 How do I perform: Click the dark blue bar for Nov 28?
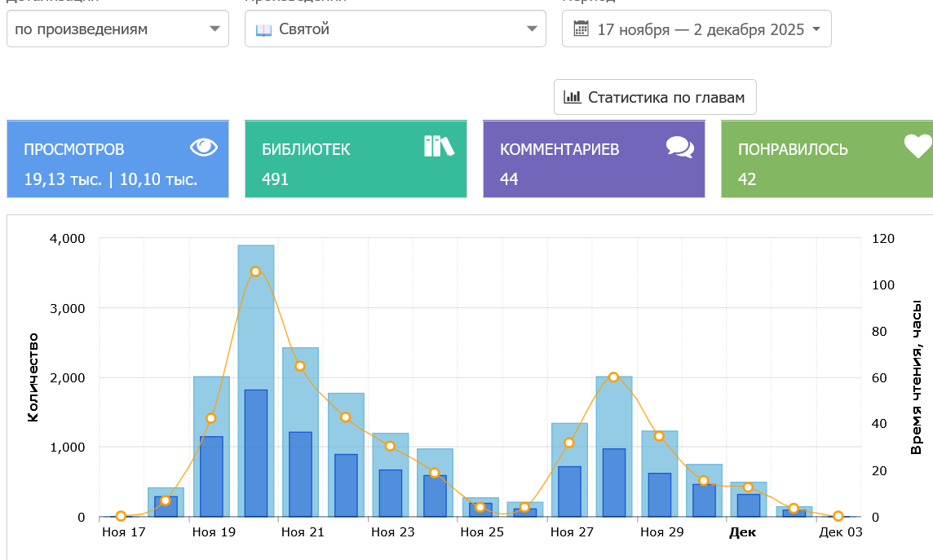pos(614,483)
